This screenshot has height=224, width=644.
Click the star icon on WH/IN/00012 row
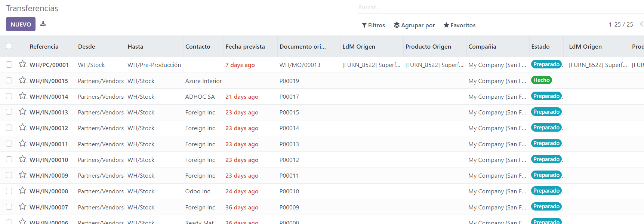point(23,128)
